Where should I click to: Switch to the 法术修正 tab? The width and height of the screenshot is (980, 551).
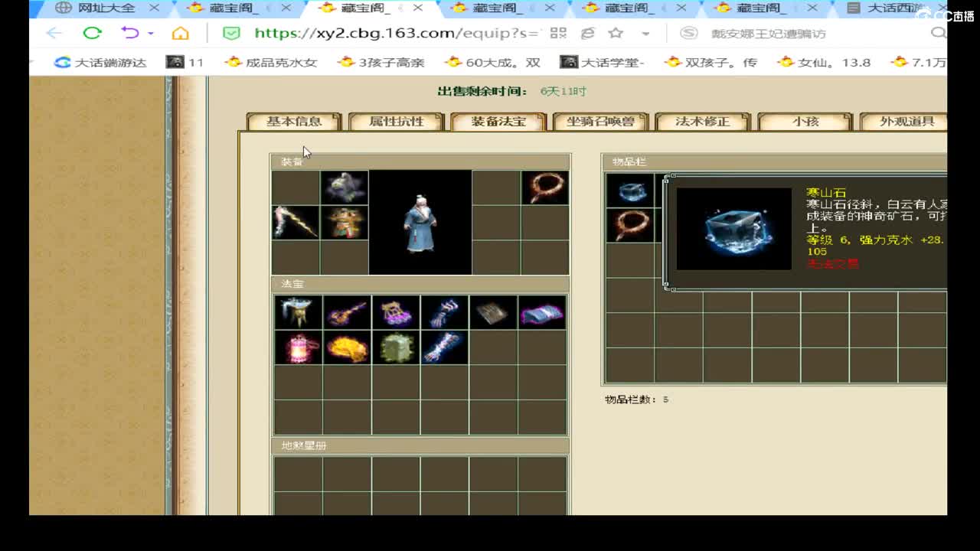(703, 122)
